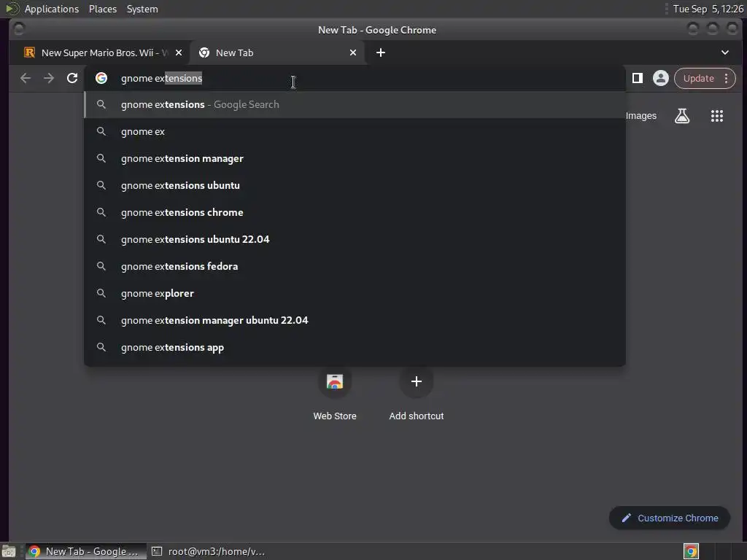Open Chrome menu three dots
Screen dimensions: 747x560
click(x=726, y=78)
